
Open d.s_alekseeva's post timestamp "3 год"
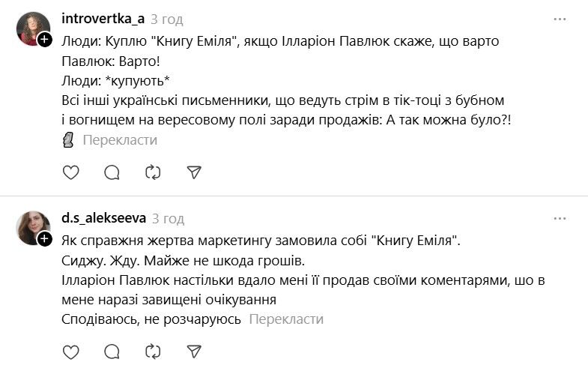(168, 219)
